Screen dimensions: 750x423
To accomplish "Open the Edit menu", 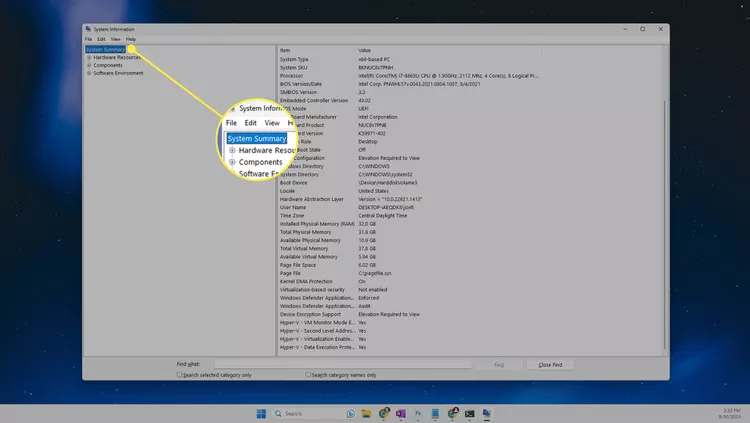I will pyautogui.click(x=101, y=39).
